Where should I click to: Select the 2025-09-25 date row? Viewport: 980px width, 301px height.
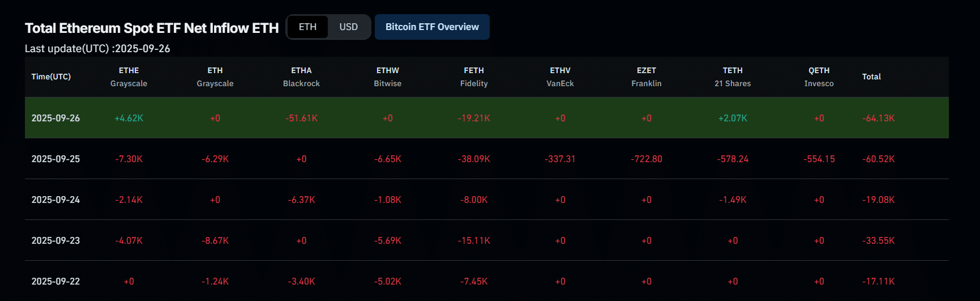[x=55, y=159]
